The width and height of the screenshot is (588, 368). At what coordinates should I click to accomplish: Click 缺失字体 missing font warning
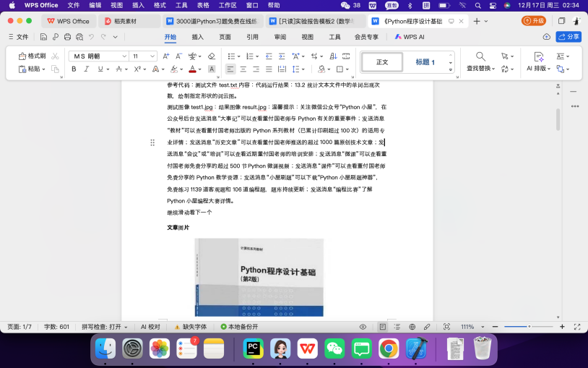pos(191,327)
